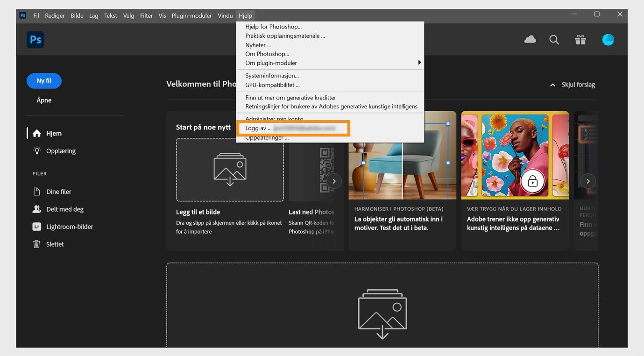Screen dimensions: 644x356
Task: Choose Om Photoshop... menu entry
Action: tap(330, 54)
